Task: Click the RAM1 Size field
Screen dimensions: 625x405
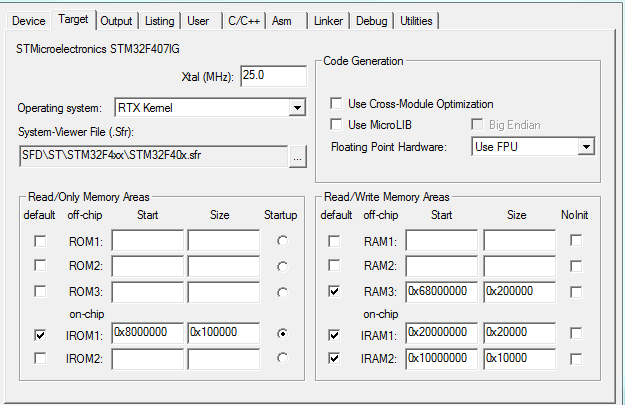Action: pyautogui.click(x=519, y=240)
